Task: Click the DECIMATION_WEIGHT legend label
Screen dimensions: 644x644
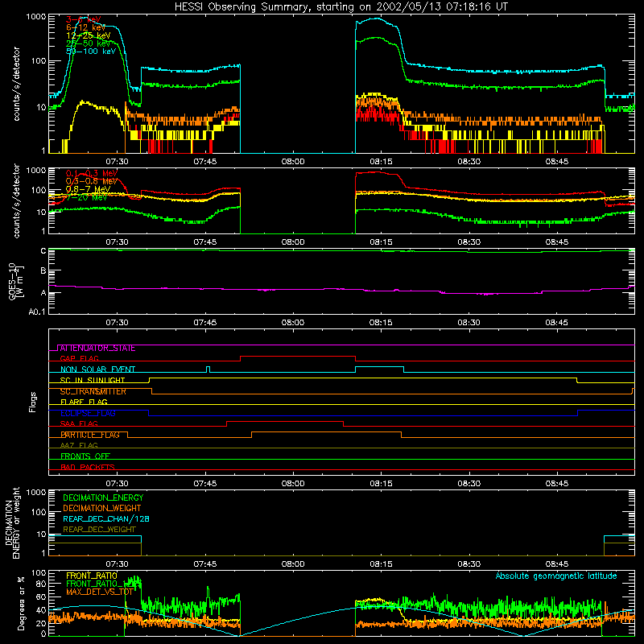Action: [102, 509]
